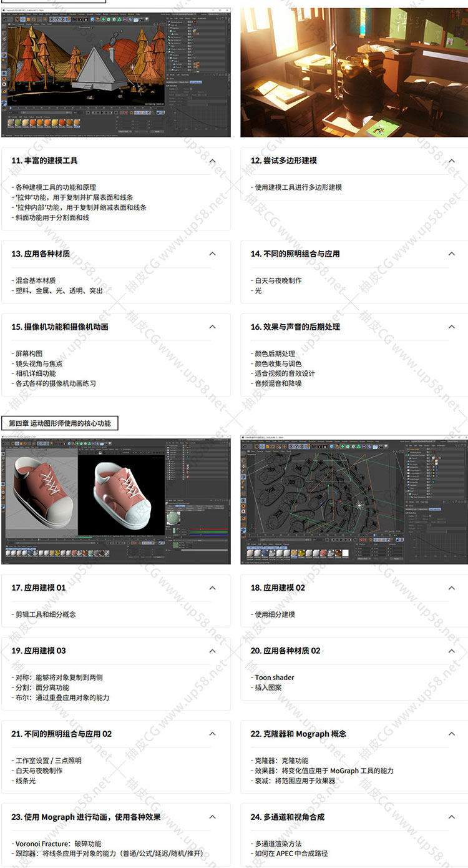Select the line 适合视频的音效设计
Viewport: 468px width, 868px height.
pos(283,373)
